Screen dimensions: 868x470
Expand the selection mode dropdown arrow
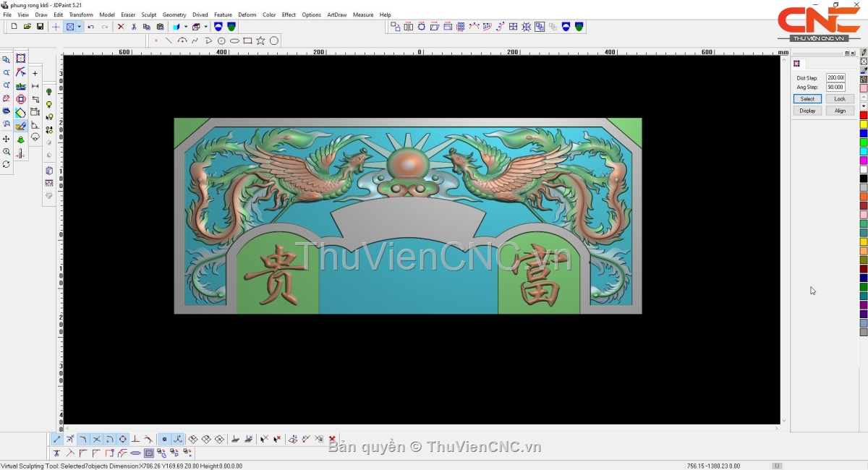[x=79, y=27]
